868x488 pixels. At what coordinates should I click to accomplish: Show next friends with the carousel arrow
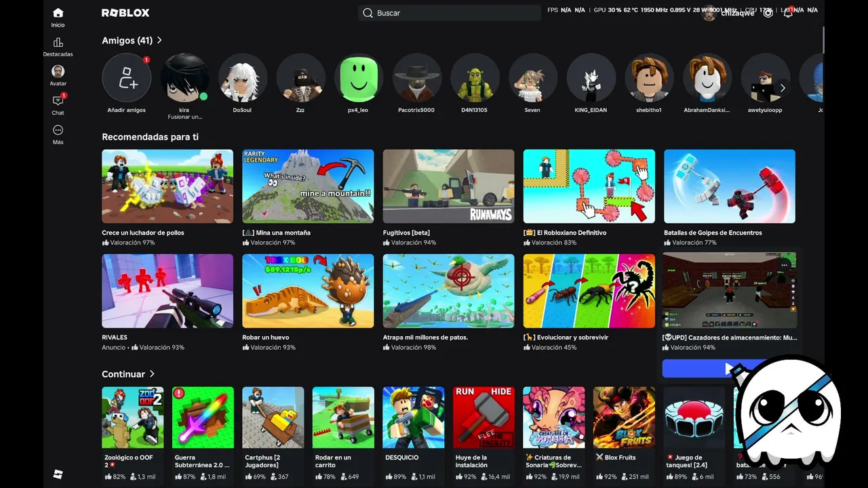coord(783,88)
